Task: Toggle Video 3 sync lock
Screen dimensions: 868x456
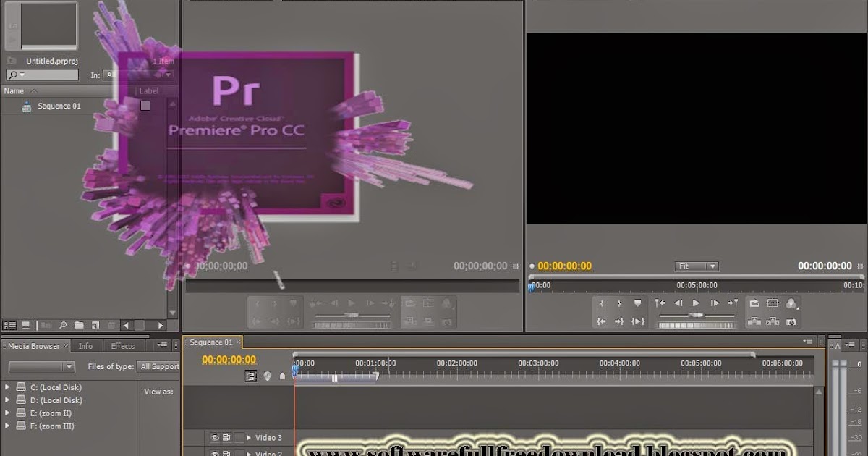Action: point(226,438)
